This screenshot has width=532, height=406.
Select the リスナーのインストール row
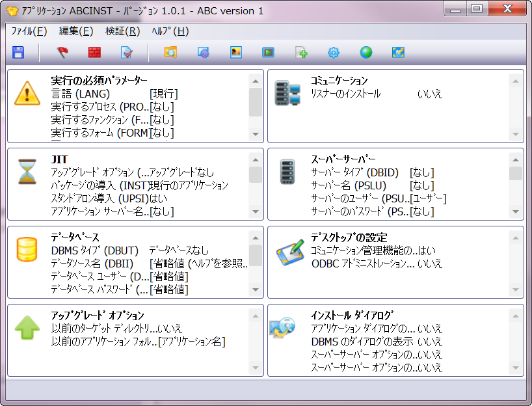point(377,94)
